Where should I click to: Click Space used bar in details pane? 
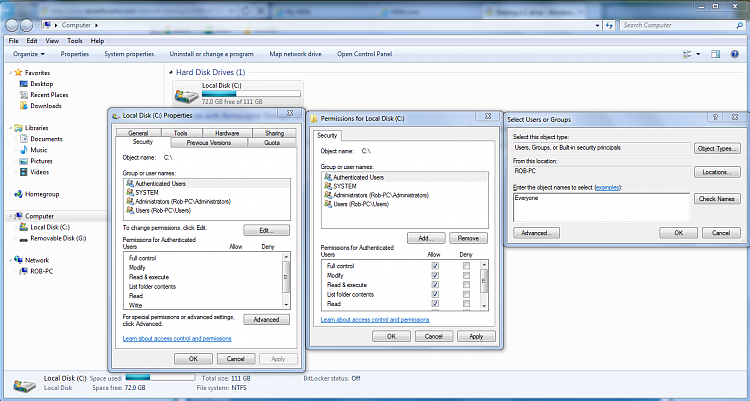click(160, 378)
